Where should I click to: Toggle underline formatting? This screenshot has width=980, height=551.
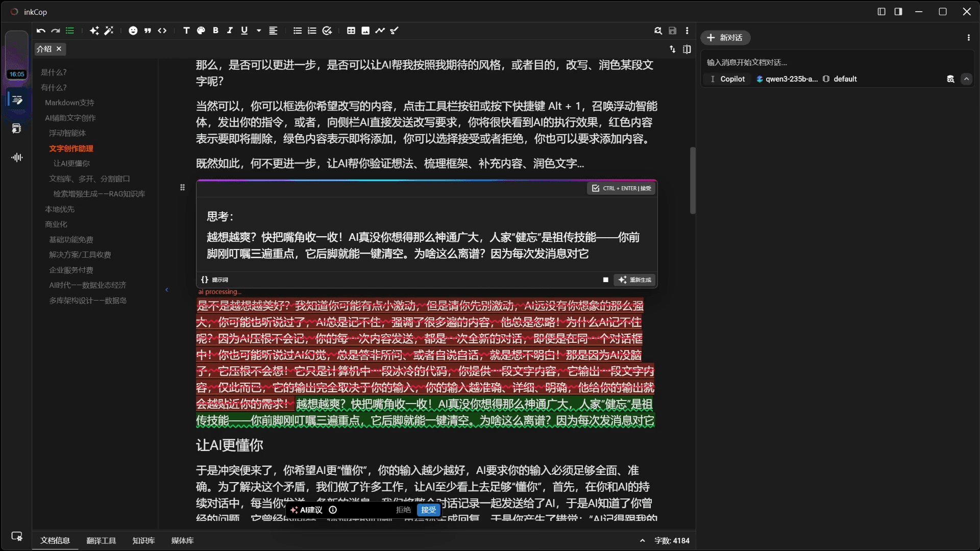[244, 31]
